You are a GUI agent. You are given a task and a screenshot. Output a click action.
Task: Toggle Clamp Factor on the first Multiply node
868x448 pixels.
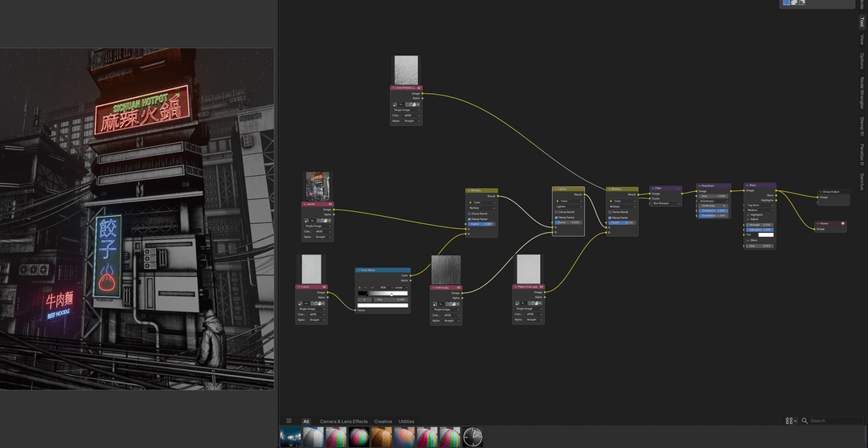469,218
